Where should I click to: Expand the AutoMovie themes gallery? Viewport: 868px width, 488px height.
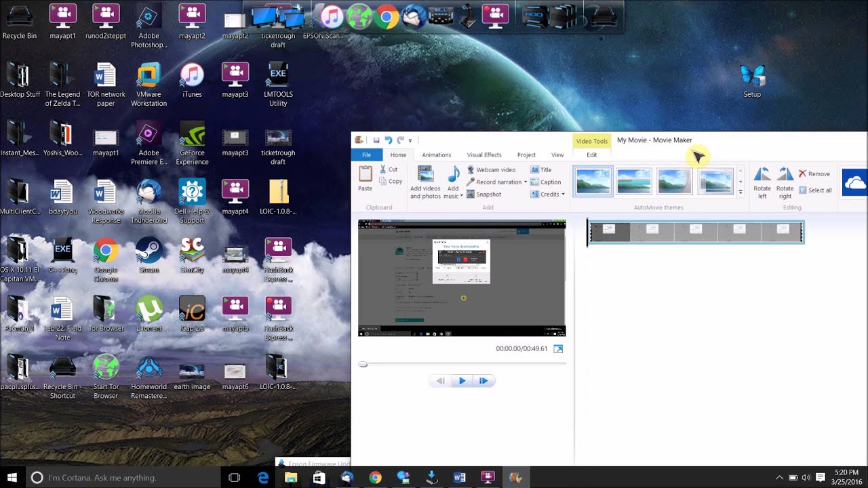coord(741,192)
